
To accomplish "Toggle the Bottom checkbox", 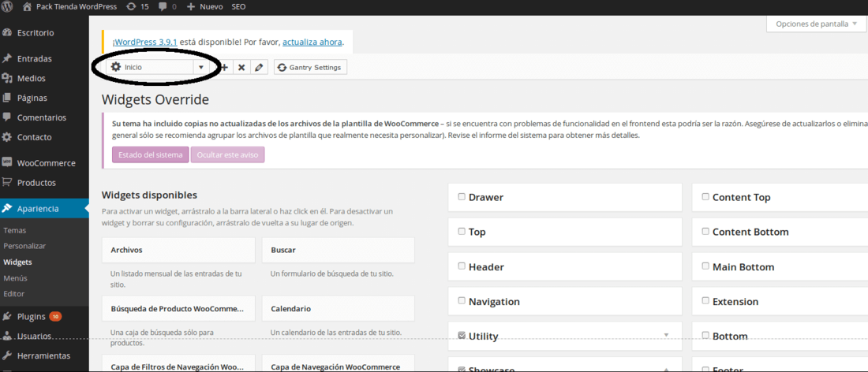I will pyautogui.click(x=705, y=335).
